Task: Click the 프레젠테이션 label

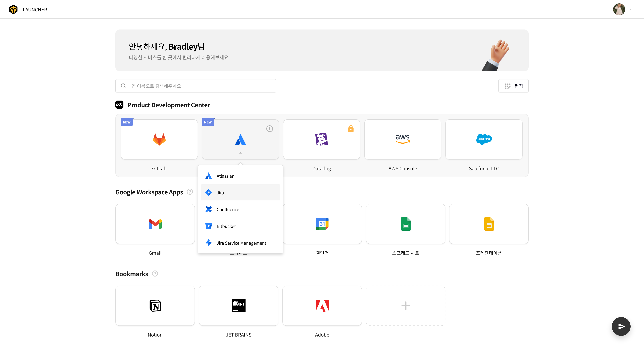Action: [x=489, y=253]
